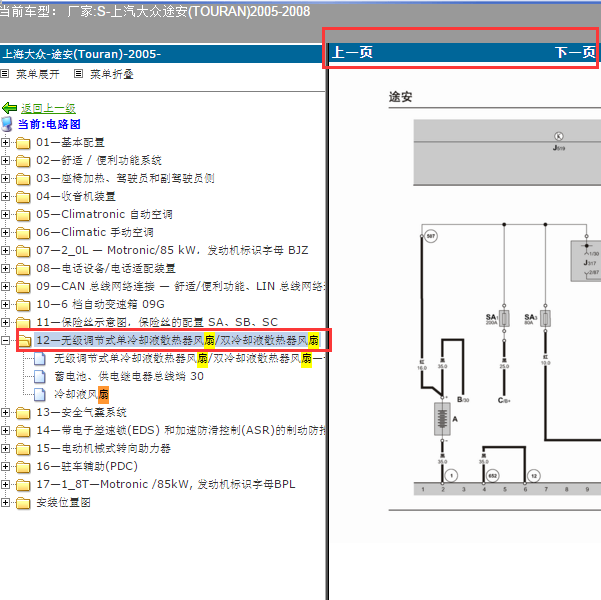Click folder icon of 16—驻车辅助(PDC)
The width and height of the screenshot is (601, 600).
point(23,467)
